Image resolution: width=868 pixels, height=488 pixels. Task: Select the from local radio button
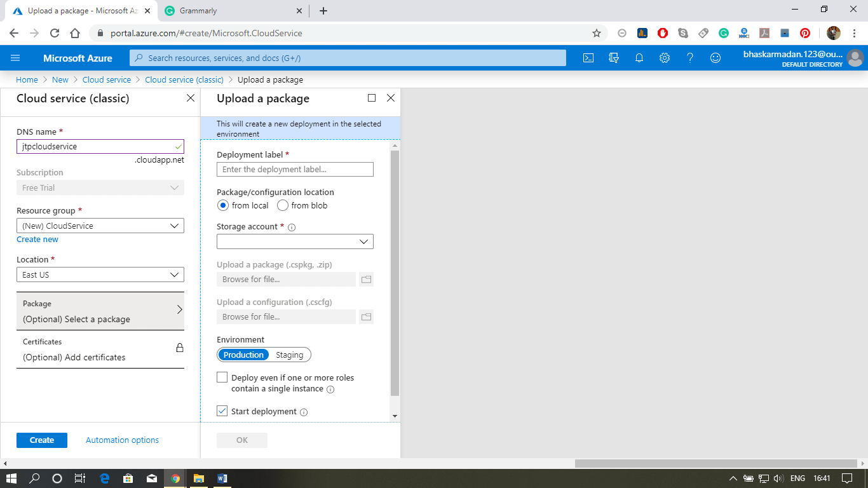[x=222, y=205]
